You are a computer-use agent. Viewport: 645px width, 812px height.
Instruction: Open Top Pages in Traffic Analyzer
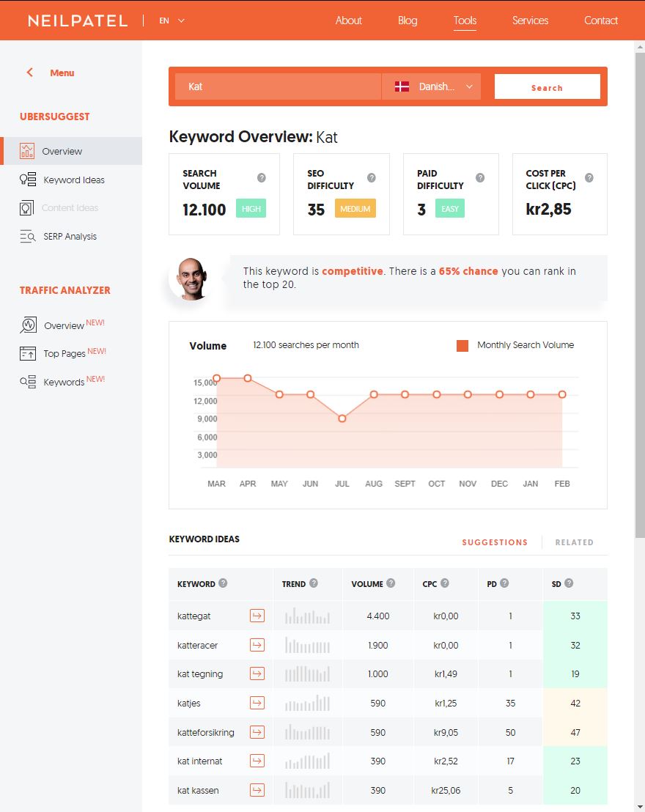[64, 354]
